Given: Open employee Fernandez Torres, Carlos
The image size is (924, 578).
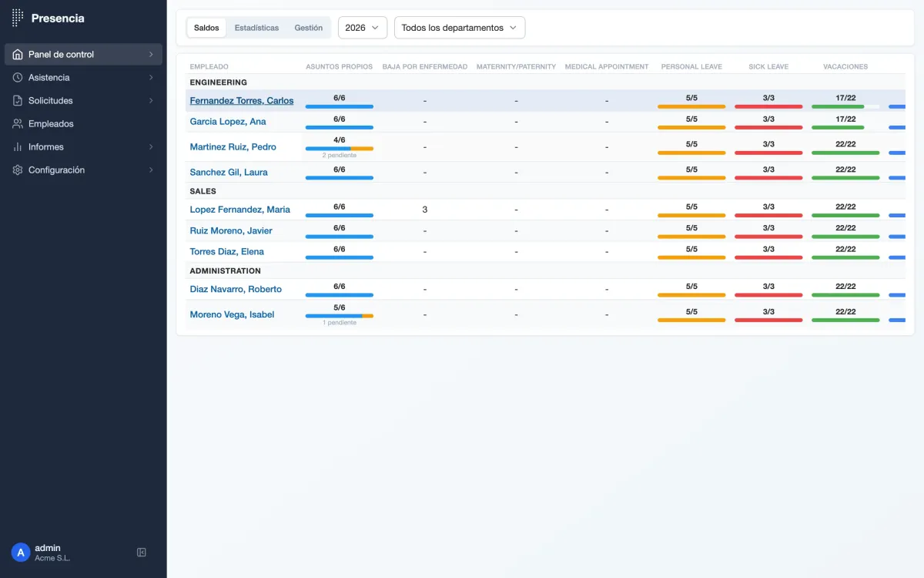Looking at the screenshot, I should tap(241, 101).
